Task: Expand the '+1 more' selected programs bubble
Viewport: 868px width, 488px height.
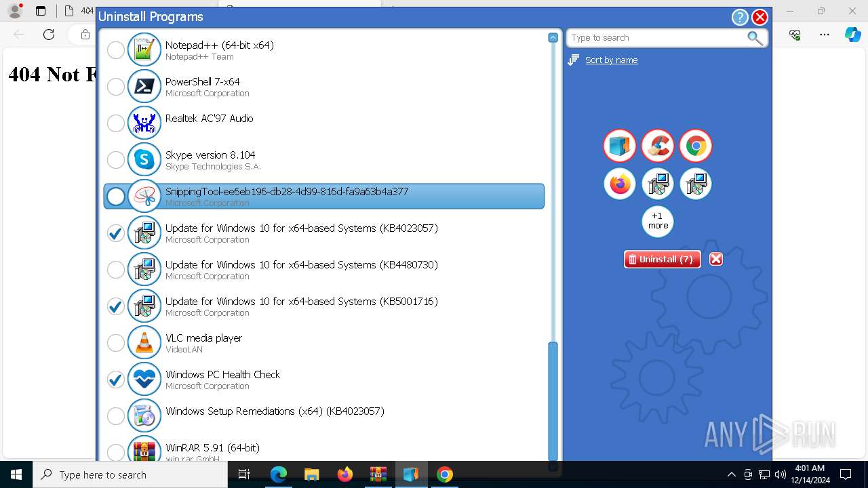Action: (x=658, y=221)
